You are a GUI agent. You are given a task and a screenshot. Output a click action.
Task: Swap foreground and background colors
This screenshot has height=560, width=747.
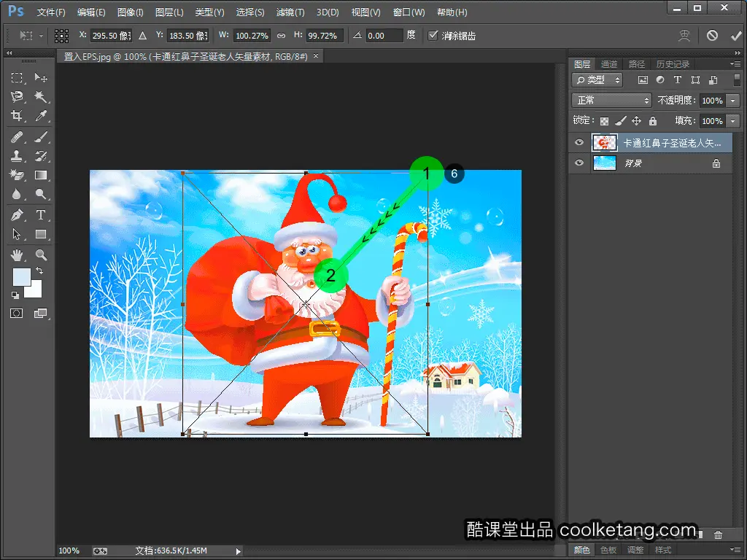point(39,271)
